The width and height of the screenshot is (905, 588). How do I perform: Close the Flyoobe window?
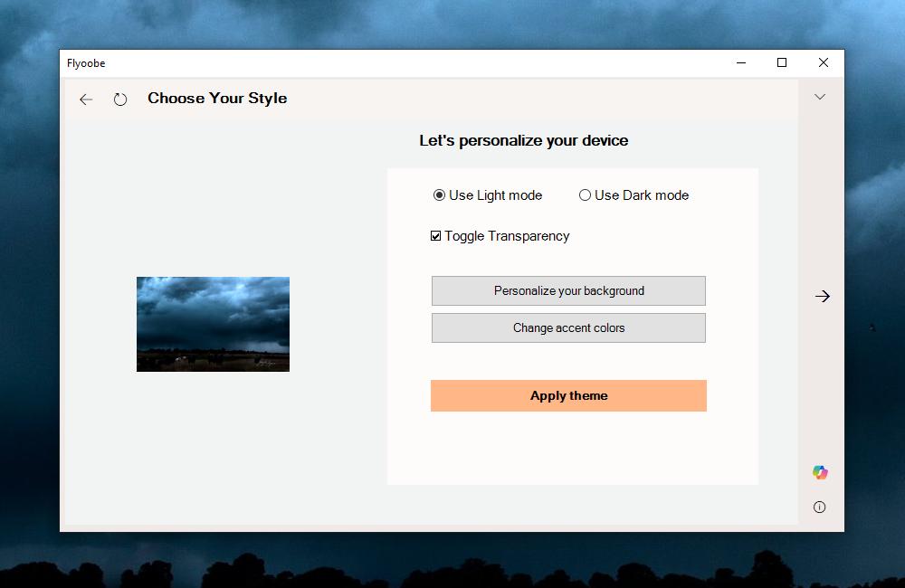(x=824, y=63)
